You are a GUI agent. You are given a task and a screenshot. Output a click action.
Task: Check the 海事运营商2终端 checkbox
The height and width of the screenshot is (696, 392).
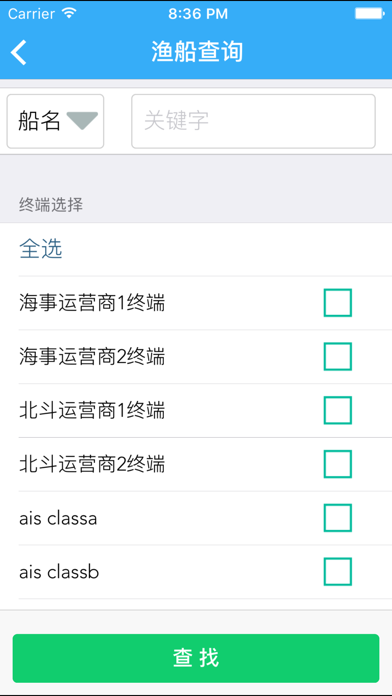338,356
